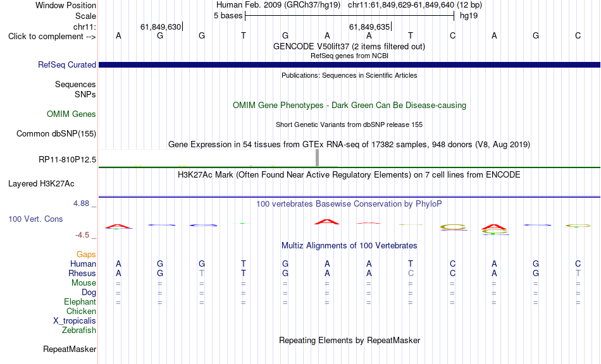Click the 5 bases scale bar
Viewport: 601px width, 364px height.
coord(350,16)
